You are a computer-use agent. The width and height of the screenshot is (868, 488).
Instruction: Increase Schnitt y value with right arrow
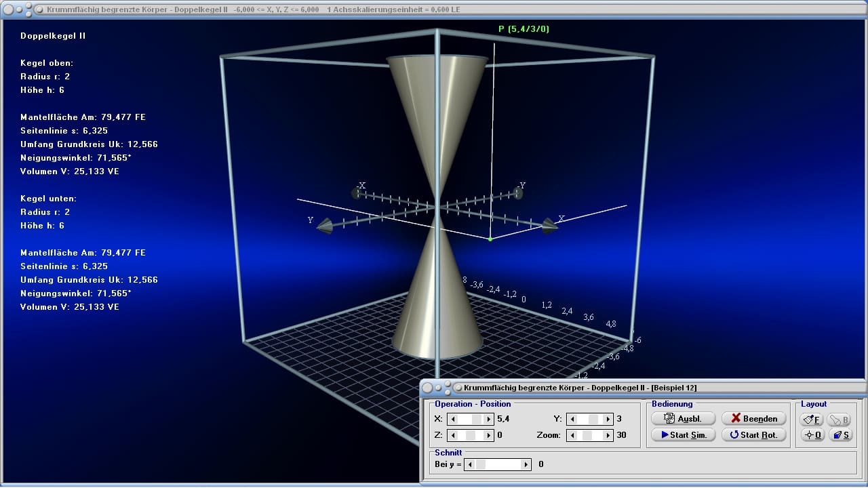pyautogui.click(x=526, y=464)
